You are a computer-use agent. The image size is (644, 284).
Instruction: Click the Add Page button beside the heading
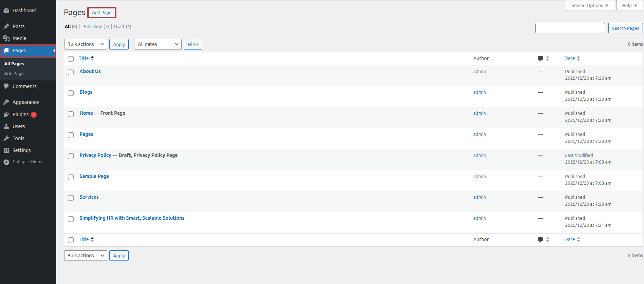tap(102, 13)
